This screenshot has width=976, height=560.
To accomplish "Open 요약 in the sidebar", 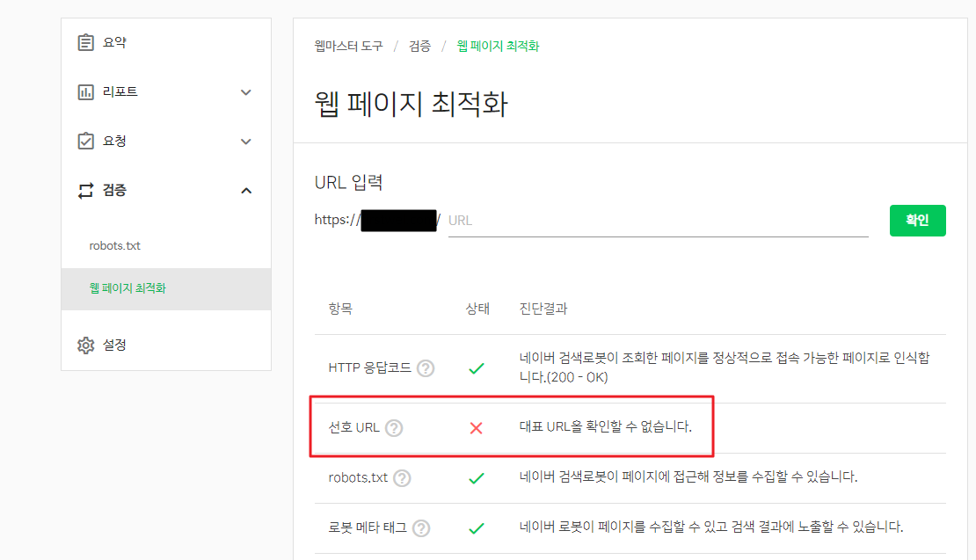I will (x=114, y=42).
